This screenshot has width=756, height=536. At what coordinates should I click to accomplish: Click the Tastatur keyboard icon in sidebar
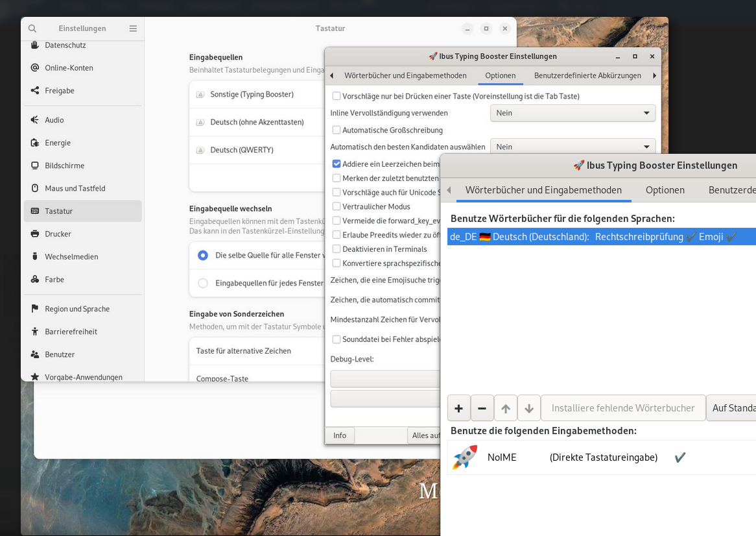click(35, 211)
